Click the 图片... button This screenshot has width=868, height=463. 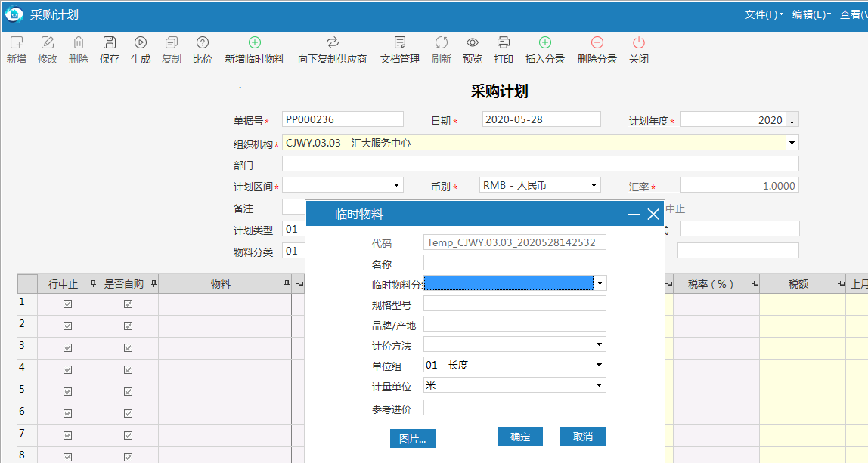coord(412,439)
